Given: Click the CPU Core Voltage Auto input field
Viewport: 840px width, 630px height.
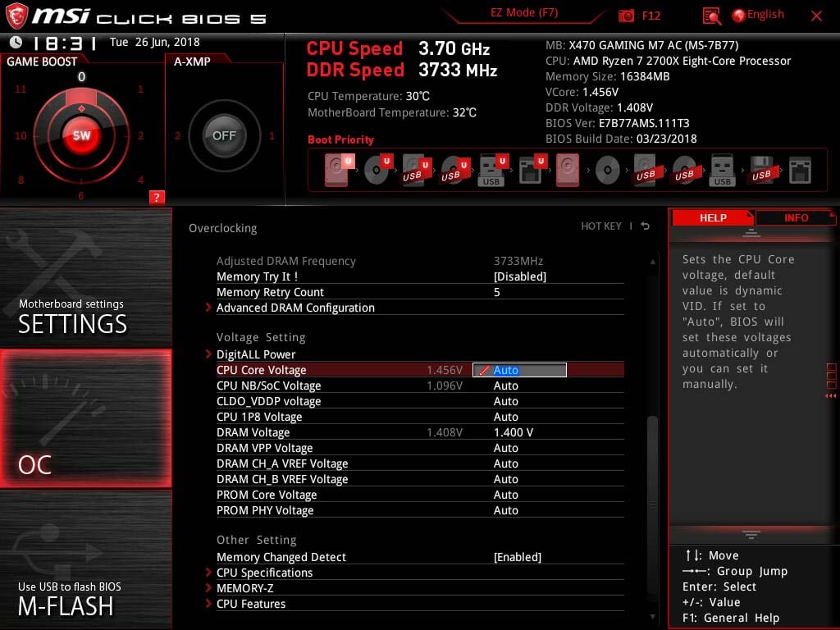Looking at the screenshot, I should [x=519, y=370].
